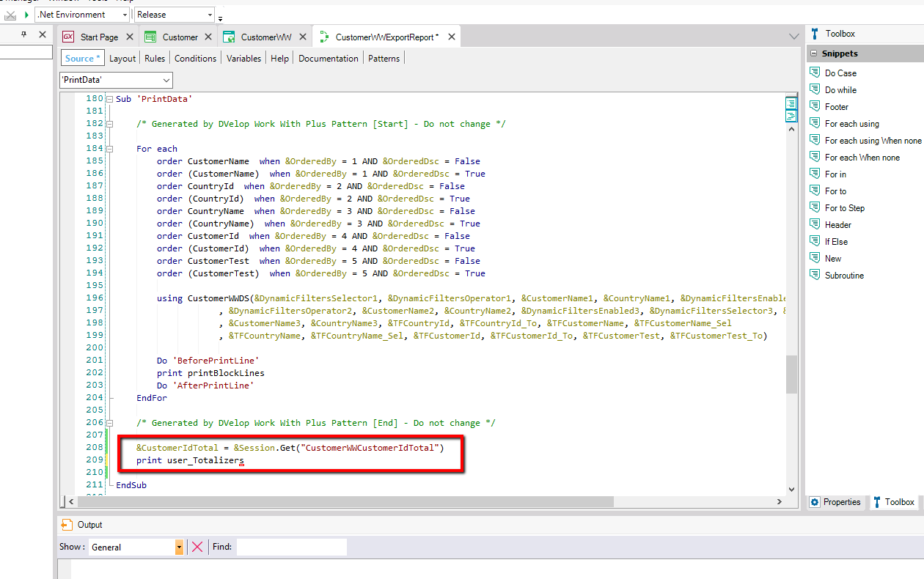The height and width of the screenshot is (579, 924).
Task: Select the Do while snippet
Action: coord(840,90)
